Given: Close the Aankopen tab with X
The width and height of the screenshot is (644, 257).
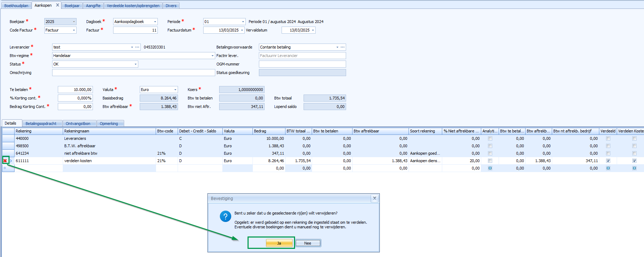Looking at the screenshot, I should 57,5.
